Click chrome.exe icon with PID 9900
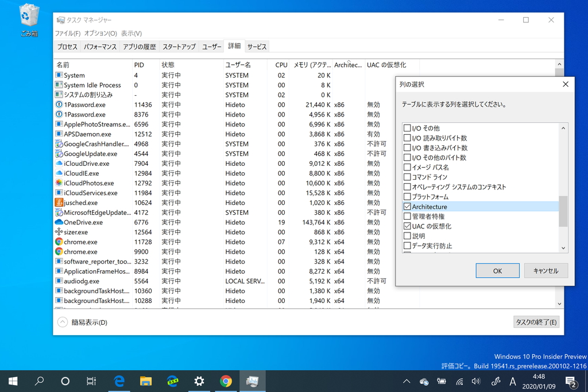 click(59, 251)
